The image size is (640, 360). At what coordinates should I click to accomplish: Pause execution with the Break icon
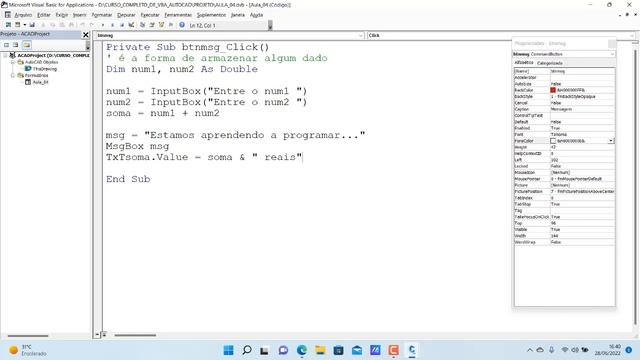pos(112,25)
